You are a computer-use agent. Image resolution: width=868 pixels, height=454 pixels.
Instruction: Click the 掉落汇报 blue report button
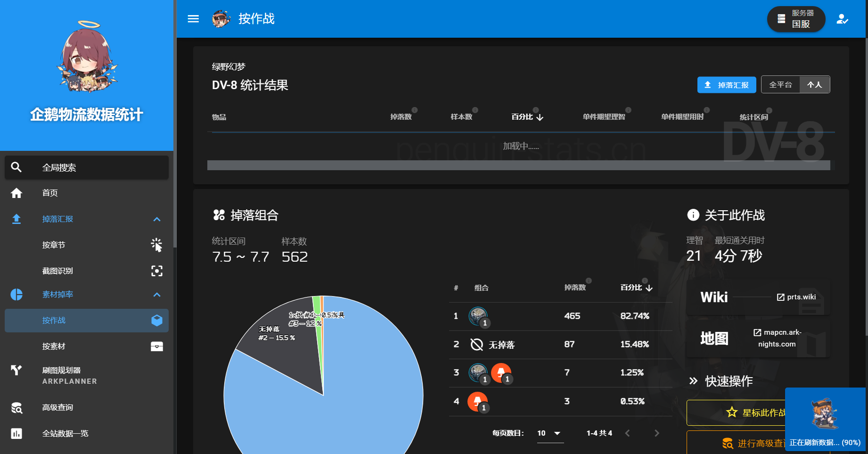pyautogui.click(x=727, y=85)
